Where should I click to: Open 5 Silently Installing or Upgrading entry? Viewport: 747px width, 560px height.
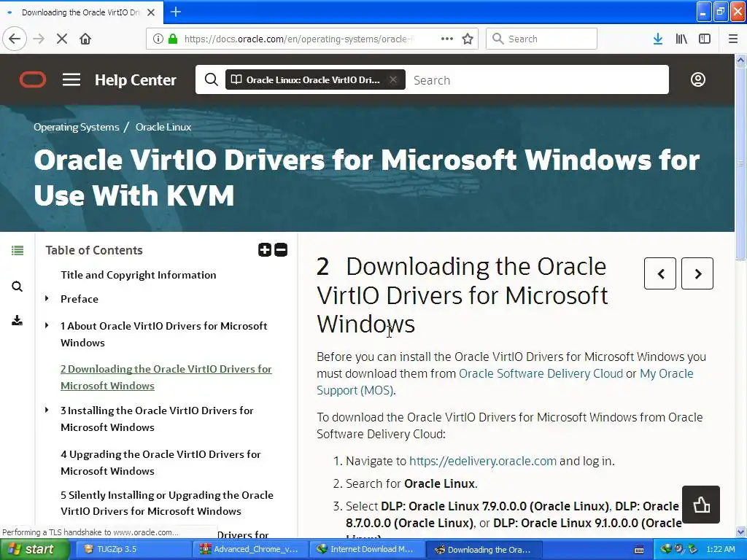coord(167,503)
